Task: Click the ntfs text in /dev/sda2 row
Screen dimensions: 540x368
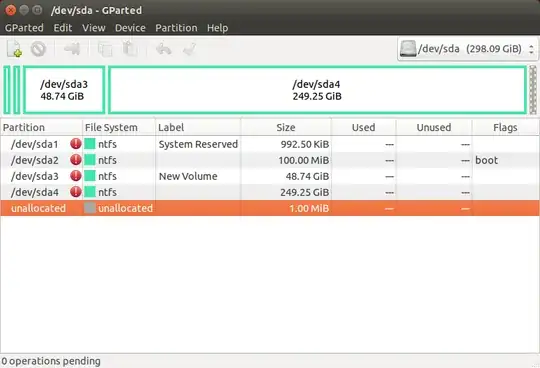Action: coord(107,160)
